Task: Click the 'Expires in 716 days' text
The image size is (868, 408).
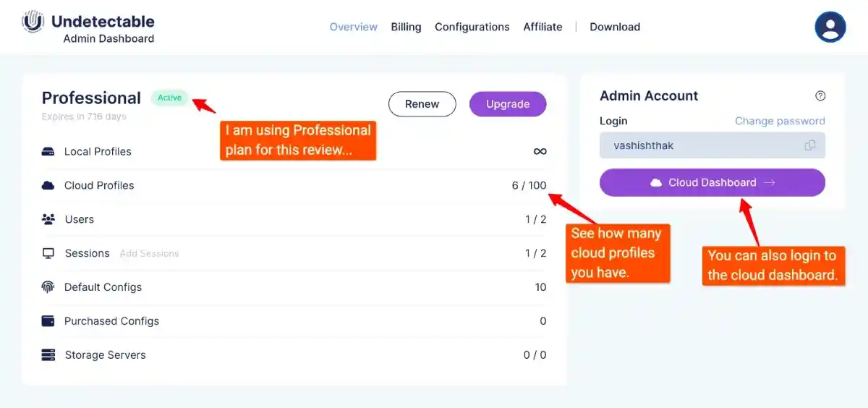Action: click(84, 116)
